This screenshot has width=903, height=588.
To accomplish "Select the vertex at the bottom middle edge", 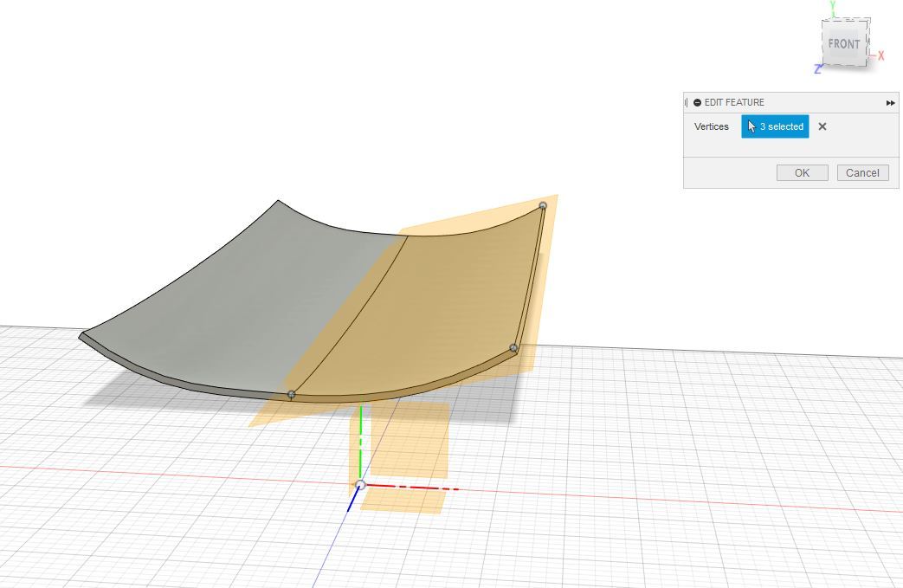I will pos(292,395).
